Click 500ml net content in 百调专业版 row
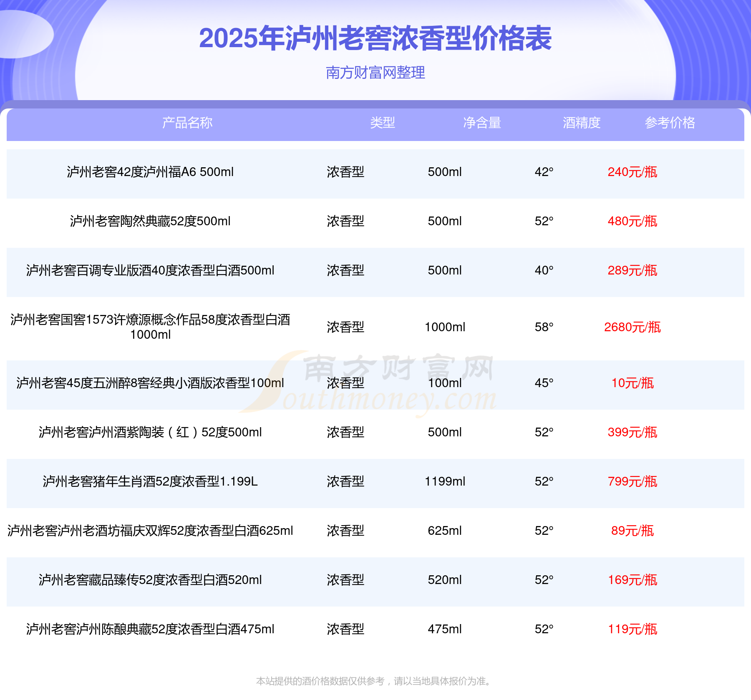Screen dimensions: 751x700 point(445,270)
